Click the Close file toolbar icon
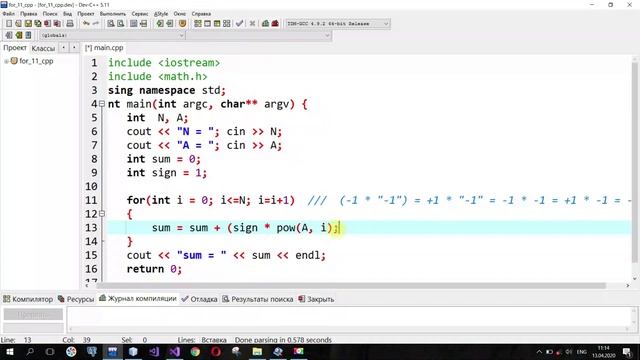Image resolution: width=640 pixels, height=360 pixels. (48, 24)
